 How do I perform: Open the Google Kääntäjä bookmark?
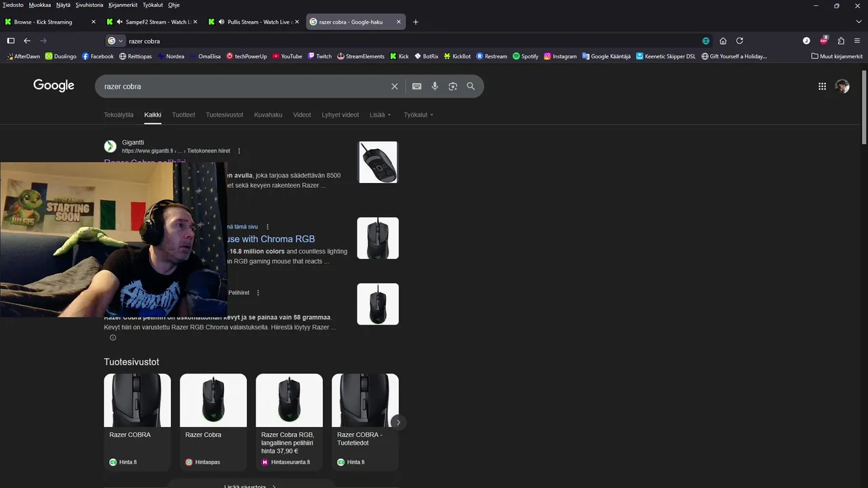606,56
